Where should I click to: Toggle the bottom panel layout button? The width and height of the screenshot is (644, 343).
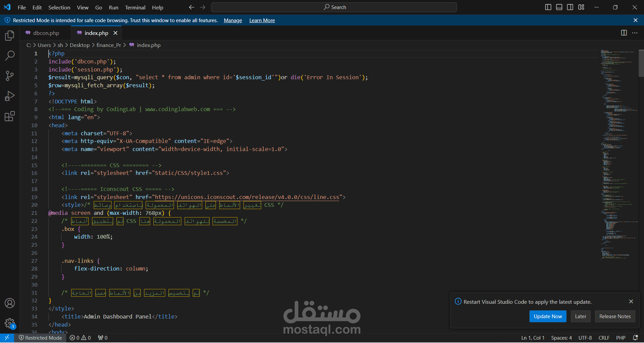pyautogui.click(x=559, y=7)
